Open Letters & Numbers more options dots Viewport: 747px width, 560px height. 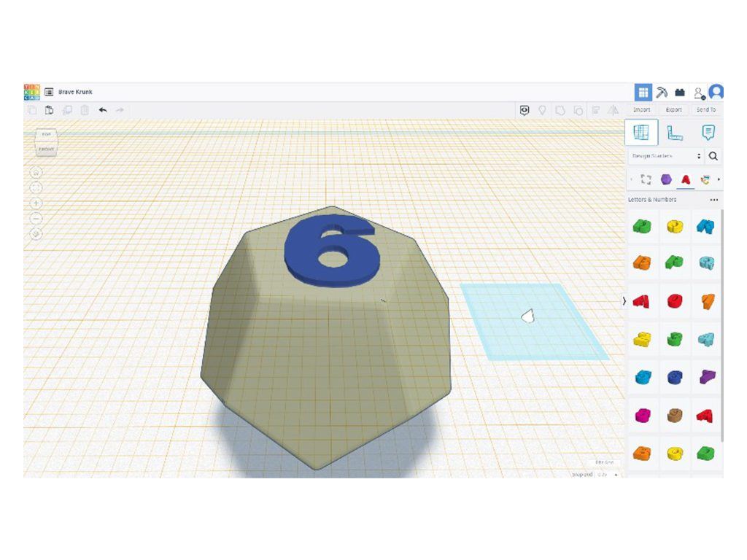point(713,200)
